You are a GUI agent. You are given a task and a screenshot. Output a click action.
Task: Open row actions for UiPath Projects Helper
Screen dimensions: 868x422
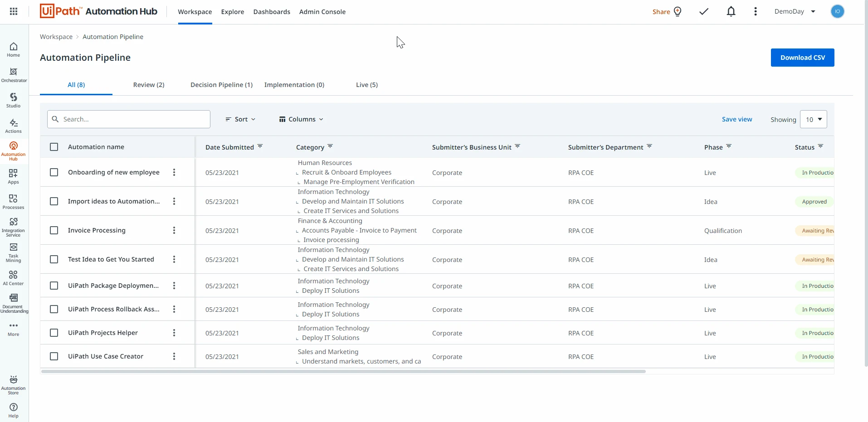pyautogui.click(x=174, y=333)
